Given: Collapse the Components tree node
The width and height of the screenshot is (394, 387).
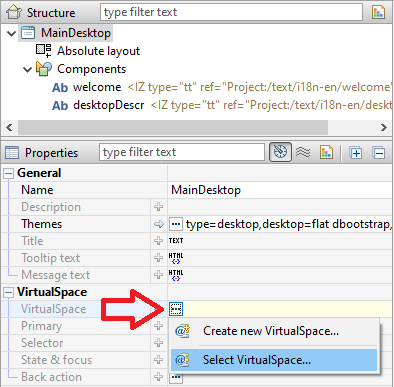Looking at the screenshot, I should (x=27, y=69).
